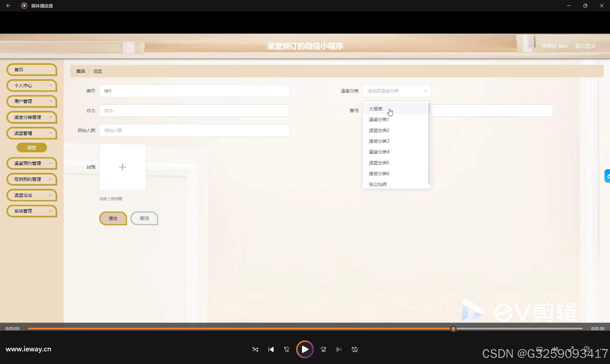Image resolution: width=610 pixels, height=364 pixels.
Task: Click the 提交 submit button
Action: [x=113, y=218]
